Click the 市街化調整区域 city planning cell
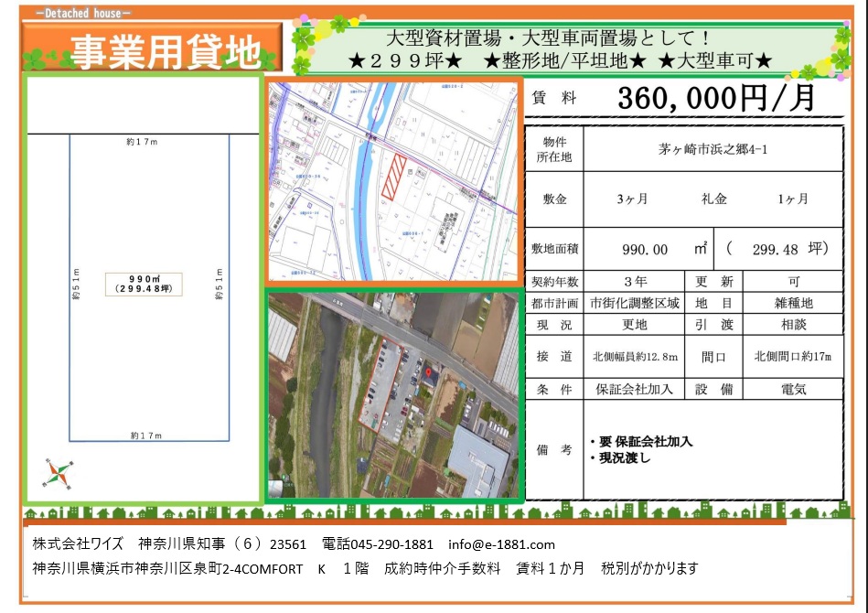This screenshot has width=868, height=613. 634,303
